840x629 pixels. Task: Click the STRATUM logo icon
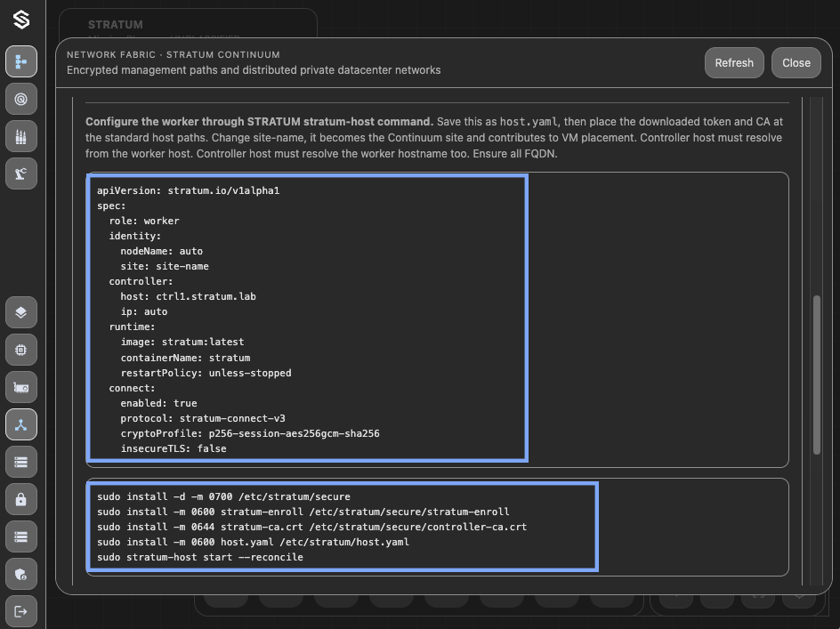pyautogui.click(x=20, y=20)
